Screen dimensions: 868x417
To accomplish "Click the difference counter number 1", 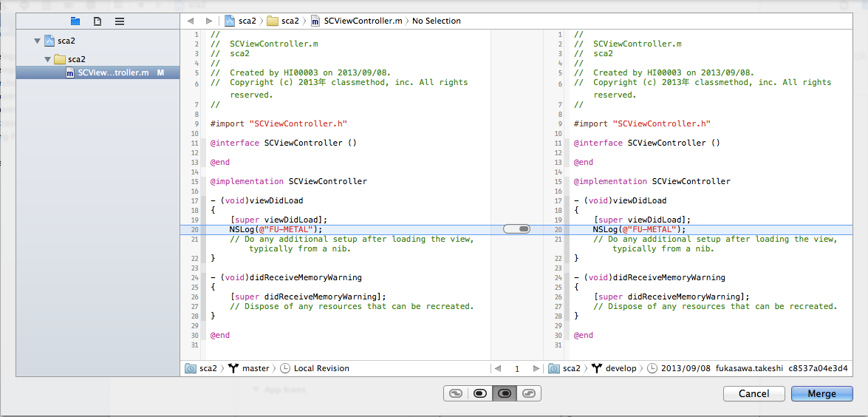I will pos(516,368).
